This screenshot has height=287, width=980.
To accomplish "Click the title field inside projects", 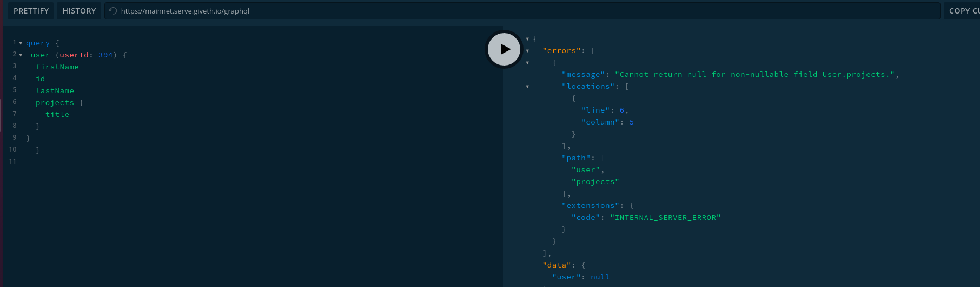I will tap(57, 115).
